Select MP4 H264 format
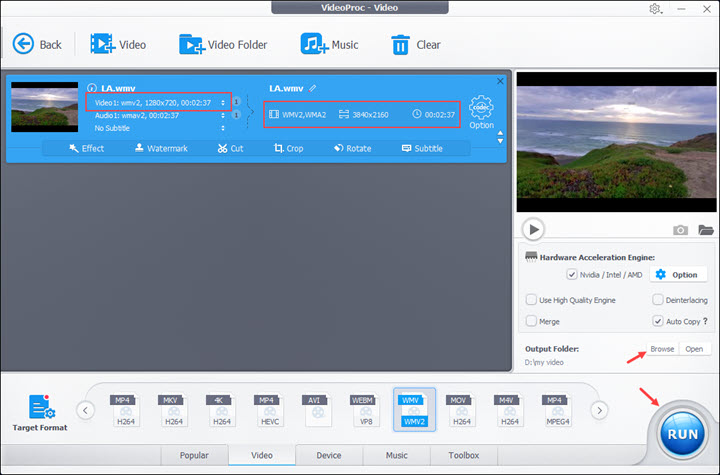Screen dimensions: 720x475 pyautogui.click(x=126, y=410)
